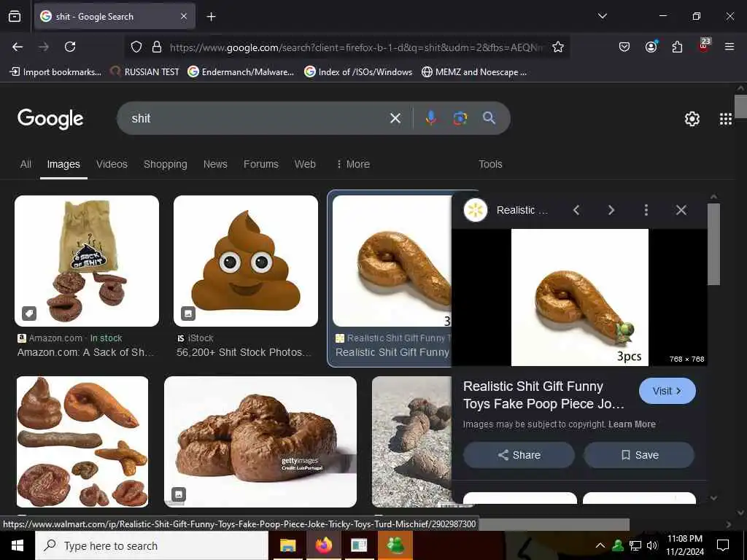Search by image with Google Lens

[460, 118]
